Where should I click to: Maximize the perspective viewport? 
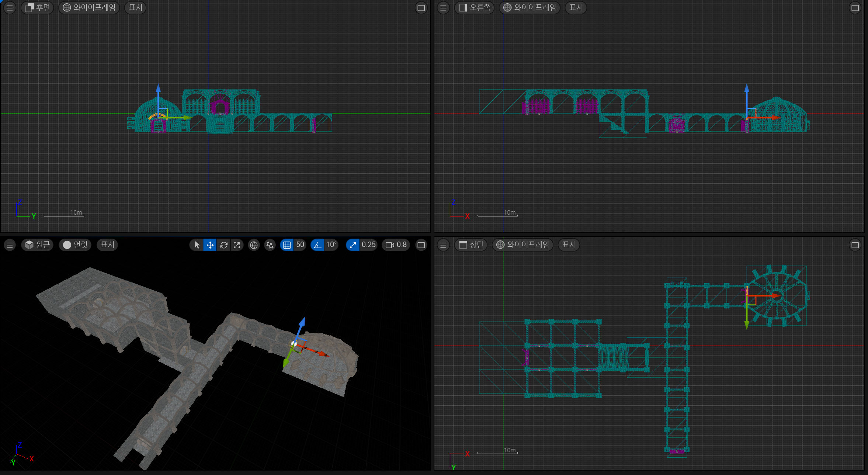421,245
